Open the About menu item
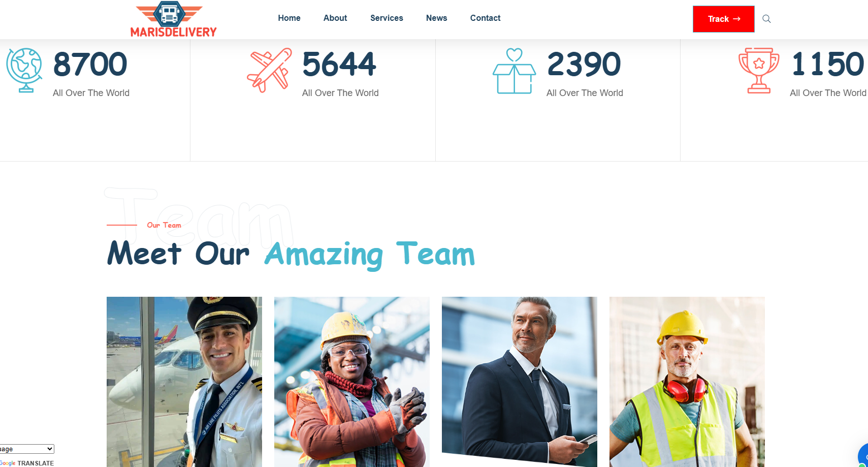 pyautogui.click(x=335, y=18)
